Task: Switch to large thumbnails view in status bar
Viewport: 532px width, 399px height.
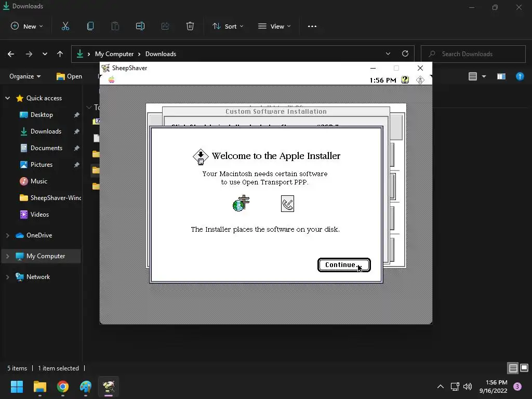Action: coord(524,368)
